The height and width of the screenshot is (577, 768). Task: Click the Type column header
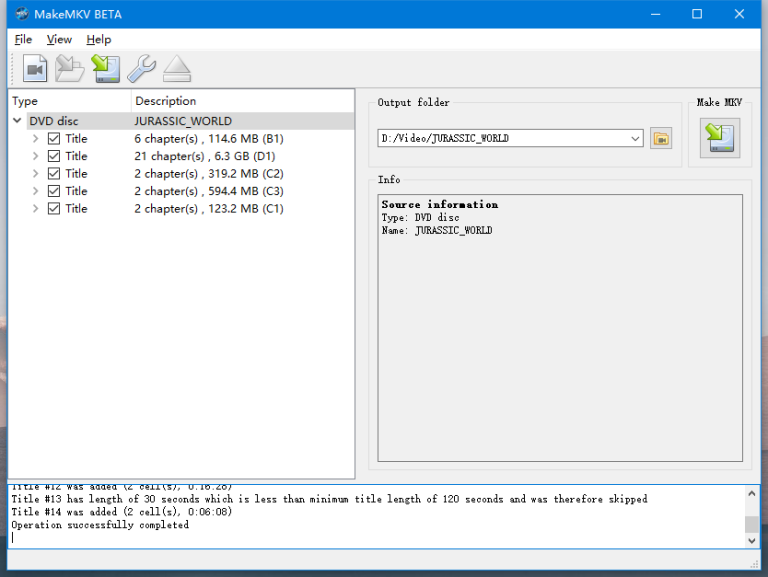tap(70, 101)
